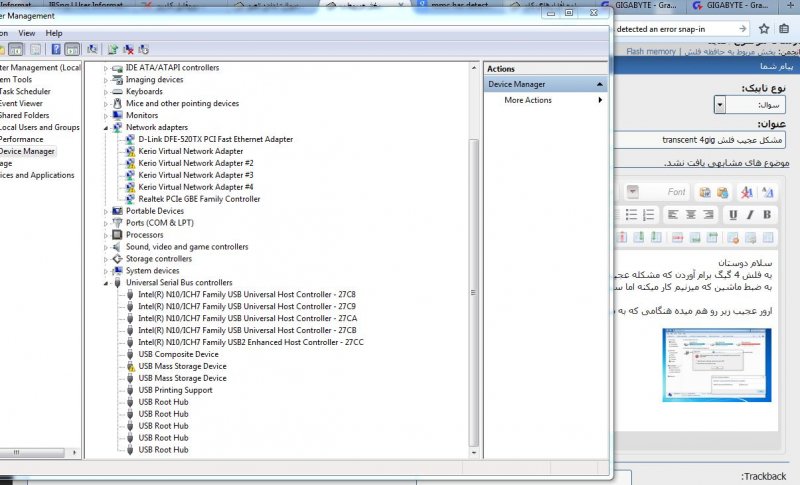Select Event Viewer in console tree
Screen dimensions: 800x485
(x=21, y=104)
